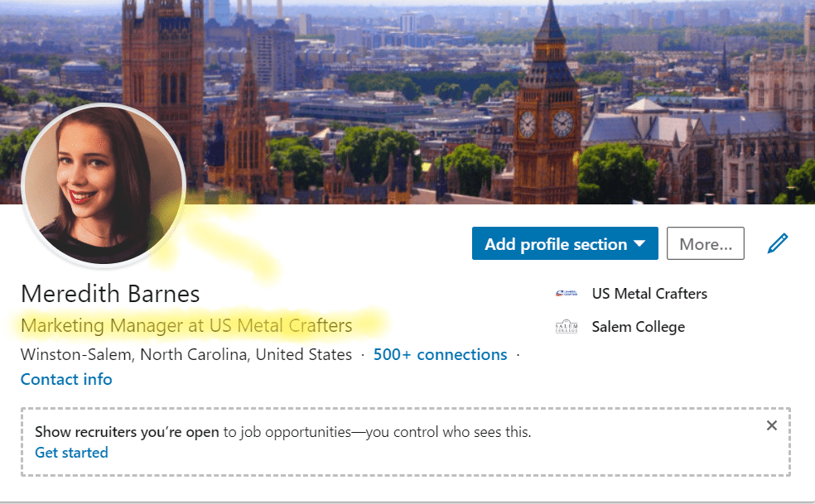815x504 pixels.
Task: Click the name Meredith Barnes
Action: click(x=110, y=293)
